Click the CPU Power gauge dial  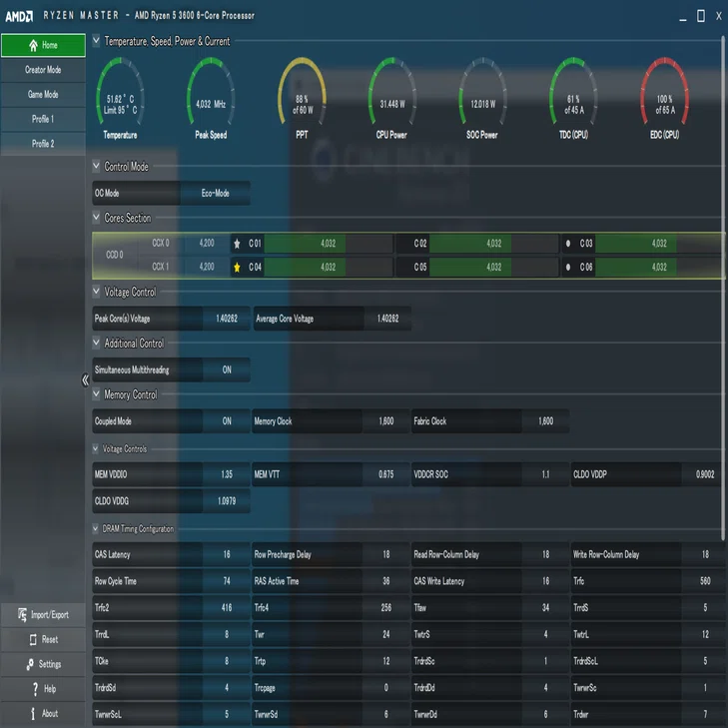[x=392, y=92]
